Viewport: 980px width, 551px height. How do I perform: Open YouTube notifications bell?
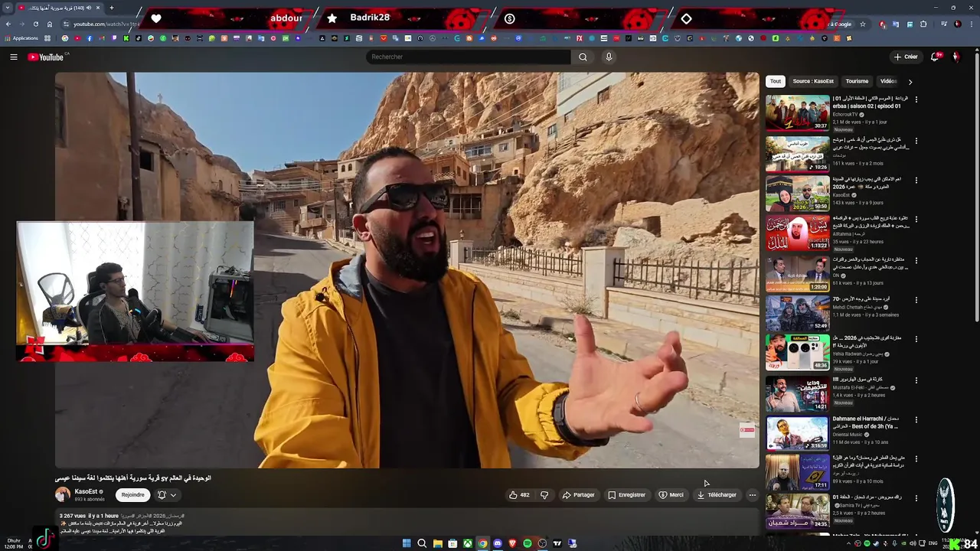935,57
